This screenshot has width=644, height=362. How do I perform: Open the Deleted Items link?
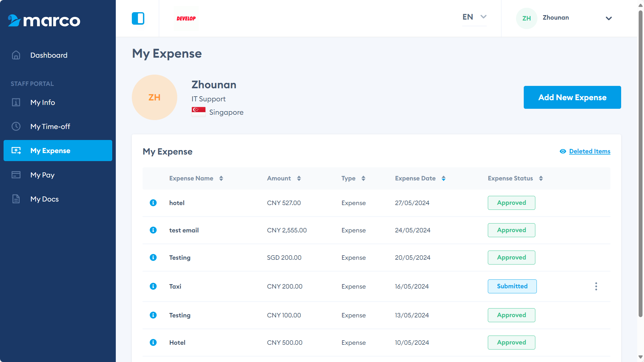[x=590, y=151]
